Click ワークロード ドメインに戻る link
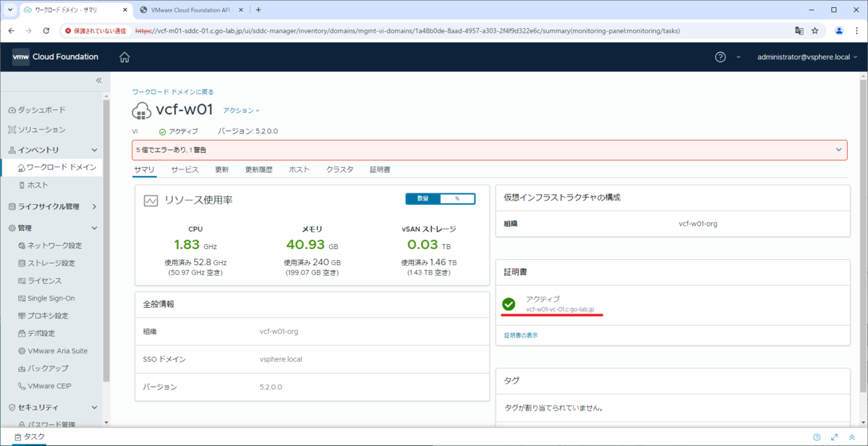Screen dimensions: 868x446 pyautogui.click(x=173, y=92)
